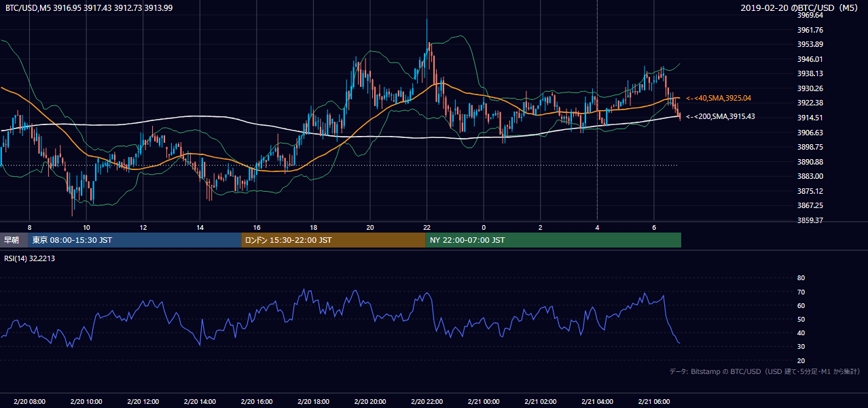Image resolution: width=868 pixels, height=408 pixels.
Task: Click RSI scale value 40
Action: [x=801, y=333]
